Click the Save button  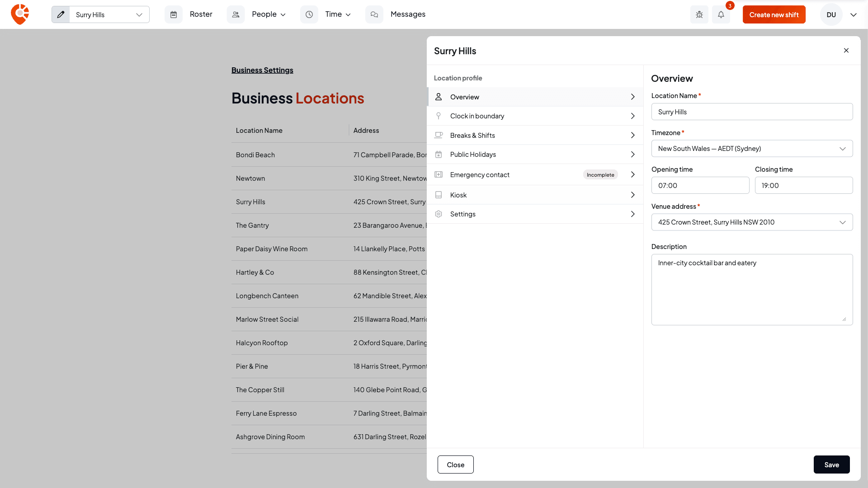[x=831, y=465]
